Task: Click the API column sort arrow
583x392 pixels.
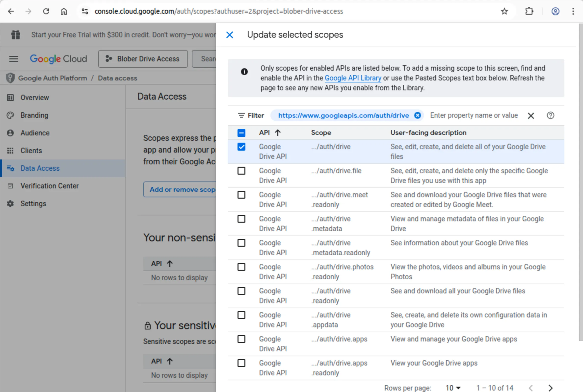Action: [x=278, y=132]
